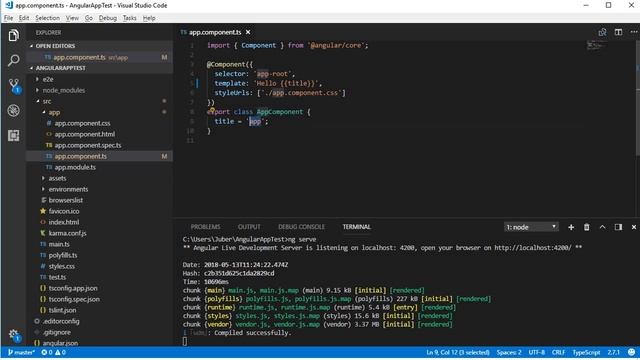
Task: Change language mode via TypeScript status item
Action: pos(586,352)
